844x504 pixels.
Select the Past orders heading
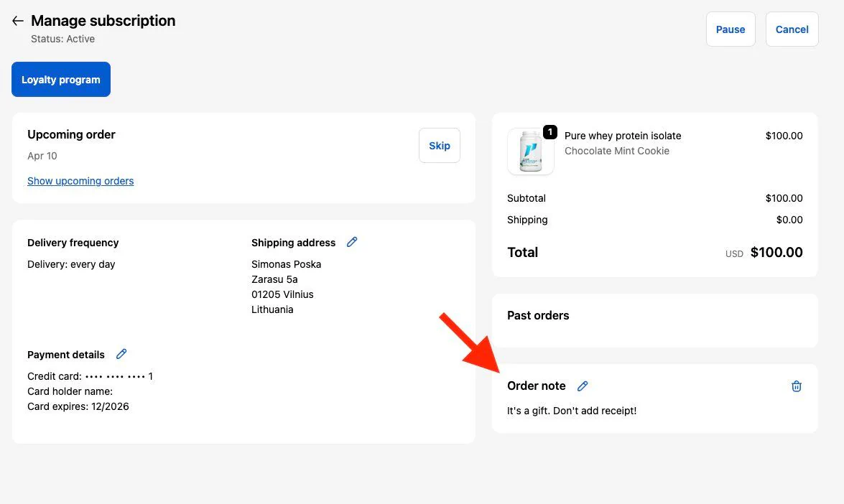pos(538,315)
